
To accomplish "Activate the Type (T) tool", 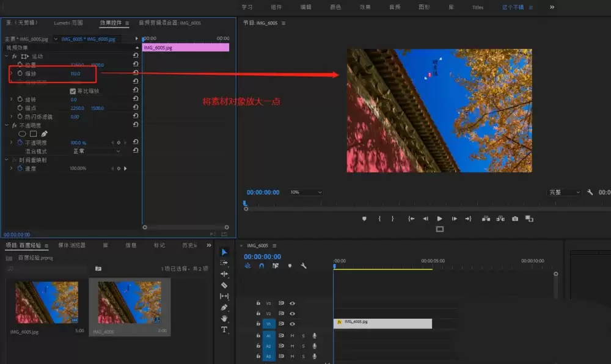I will [224, 330].
